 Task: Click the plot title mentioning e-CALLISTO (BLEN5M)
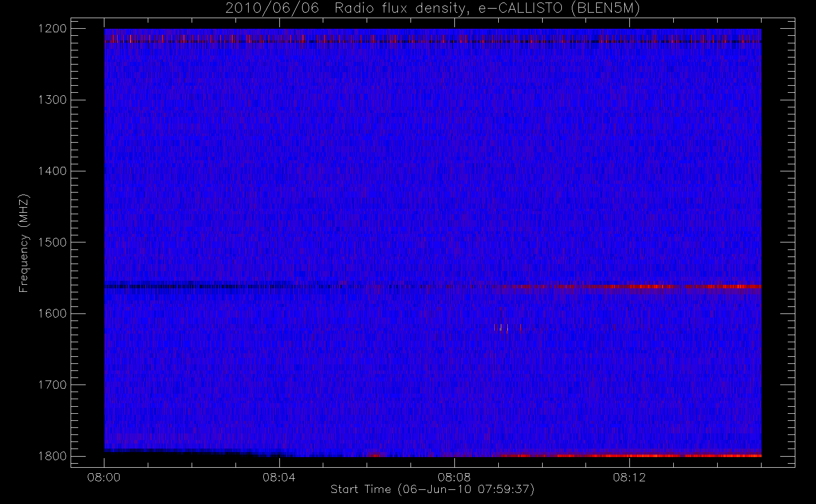[432, 9]
